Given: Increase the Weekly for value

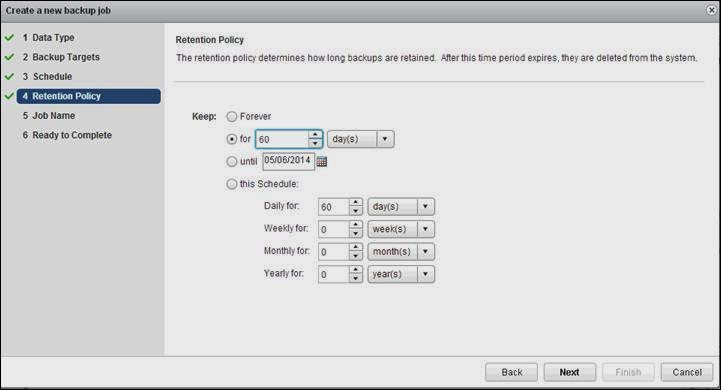Looking at the screenshot, I should click(355, 225).
